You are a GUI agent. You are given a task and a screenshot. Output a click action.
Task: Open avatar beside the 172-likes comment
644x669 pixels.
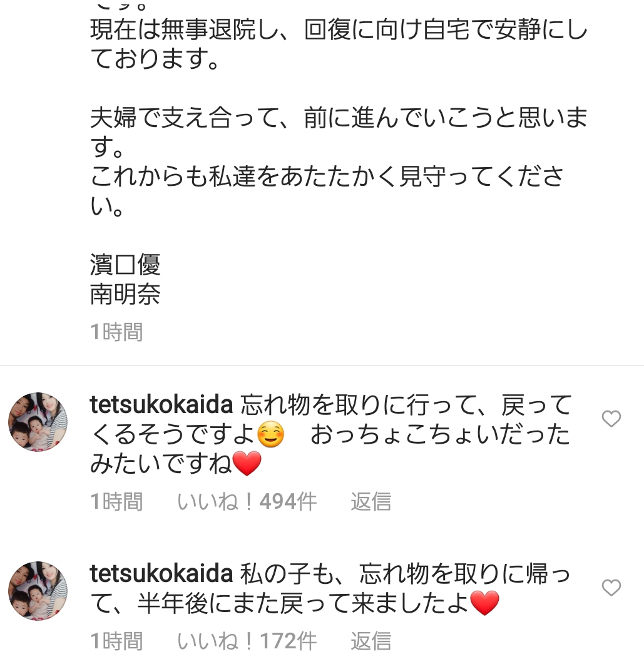pyautogui.click(x=38, y=591)
